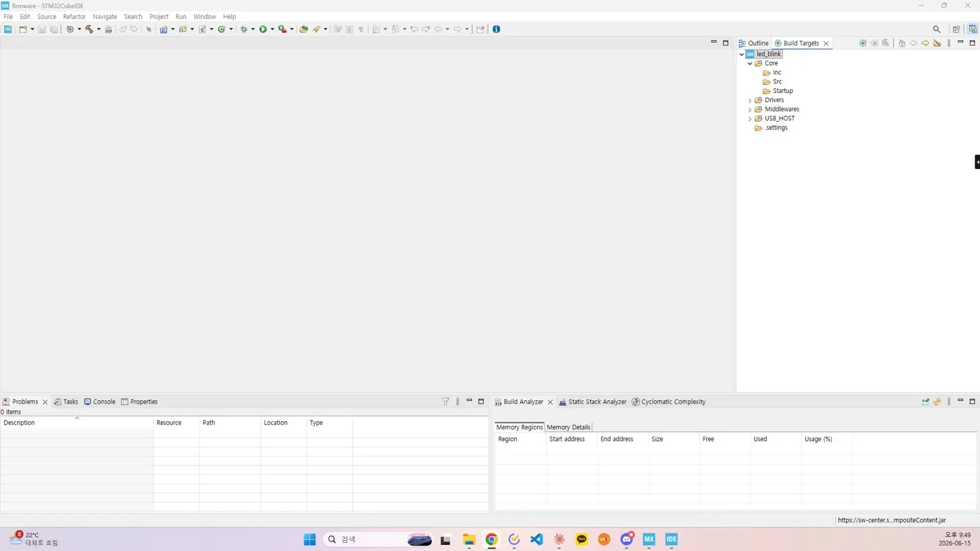The height and width of the screenshot is (551, 980).
Task: Close the Problems tab
Action: point(45,402)
